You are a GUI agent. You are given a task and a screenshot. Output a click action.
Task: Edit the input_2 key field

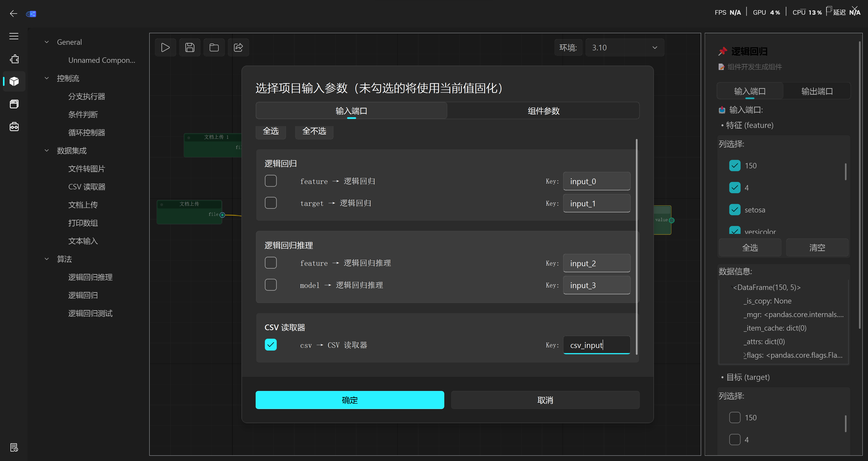[x=597, y=263]
